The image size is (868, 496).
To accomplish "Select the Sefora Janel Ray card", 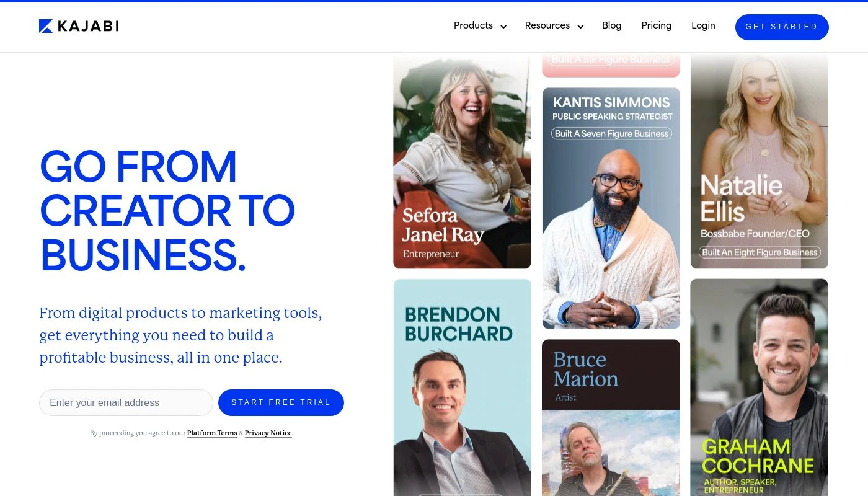I will (x=462, y=161).
